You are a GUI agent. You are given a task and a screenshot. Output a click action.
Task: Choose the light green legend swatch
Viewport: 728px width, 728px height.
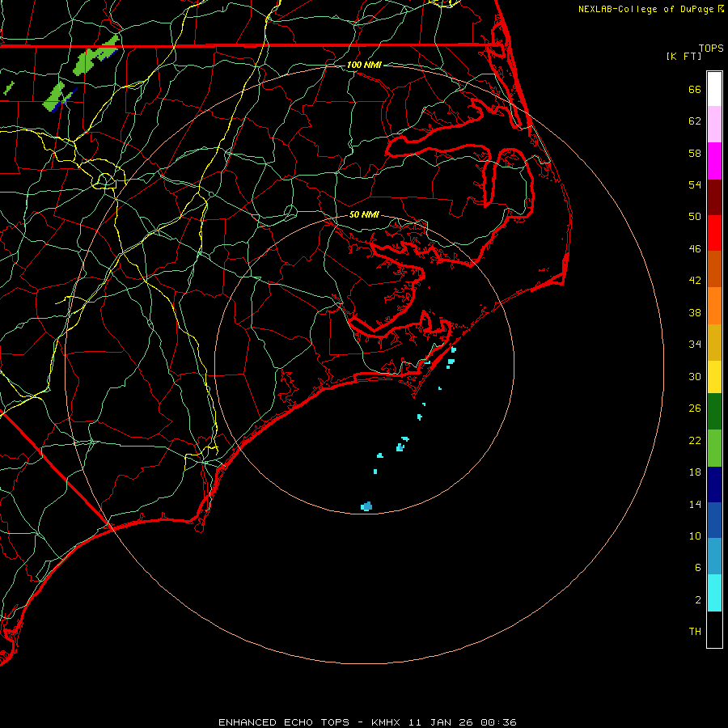point(714,448)
